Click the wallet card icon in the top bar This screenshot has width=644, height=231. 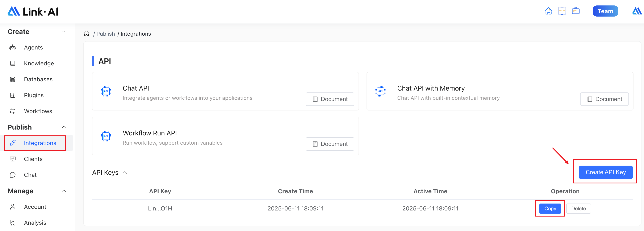[x=576, y=11]
